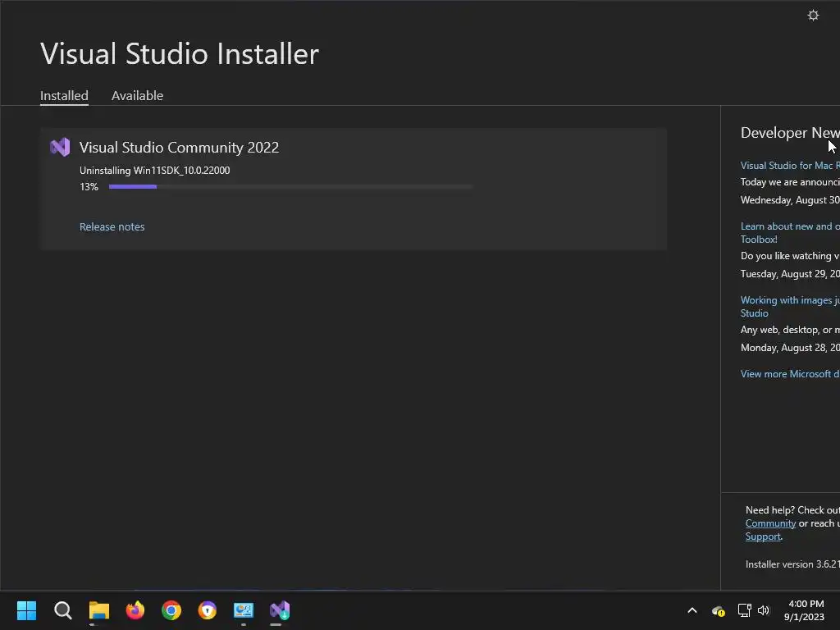The image size is (840, 630).
Task: Open taskbar Search
Action: click(x=62, y=610)
